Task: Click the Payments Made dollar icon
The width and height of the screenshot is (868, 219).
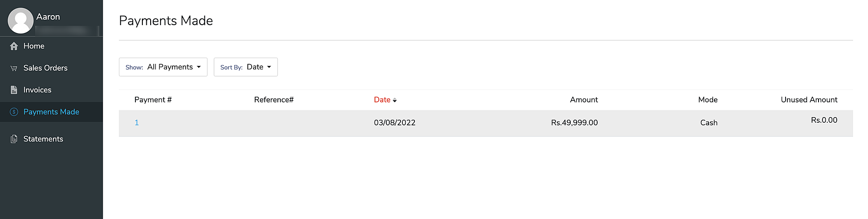Action: [14, 112]
